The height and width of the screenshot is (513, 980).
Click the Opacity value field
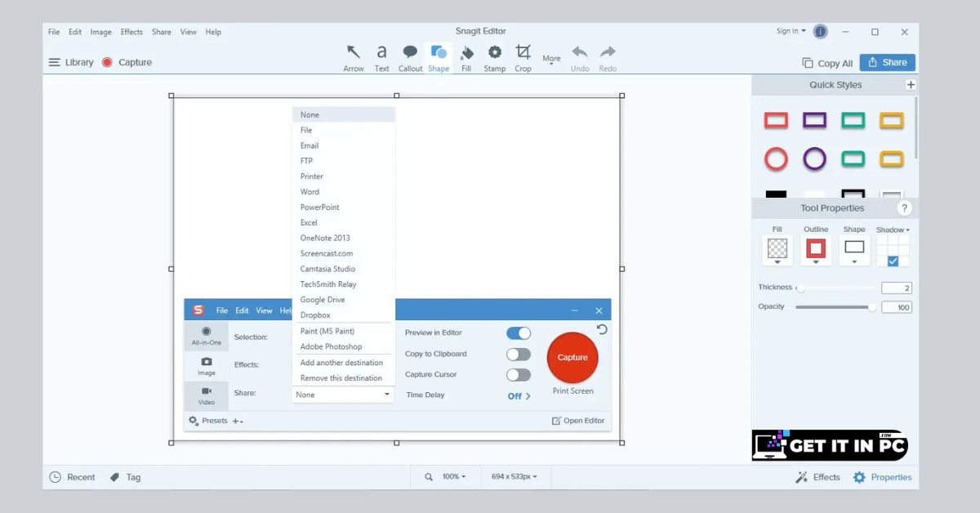[897, 308]
